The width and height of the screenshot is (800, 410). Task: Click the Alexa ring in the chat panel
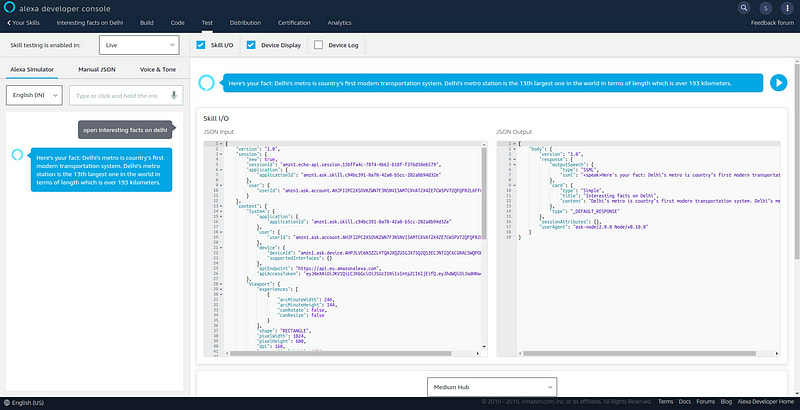(x=17, y=155)
